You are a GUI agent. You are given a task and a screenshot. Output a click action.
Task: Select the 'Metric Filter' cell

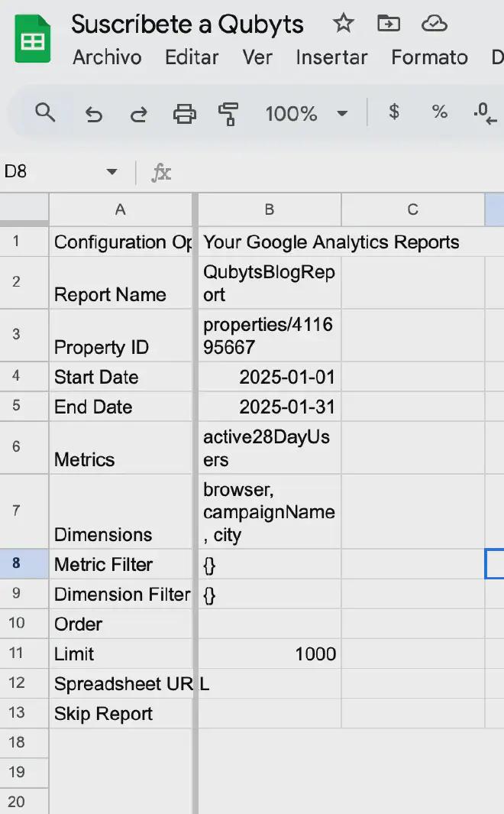121,564
